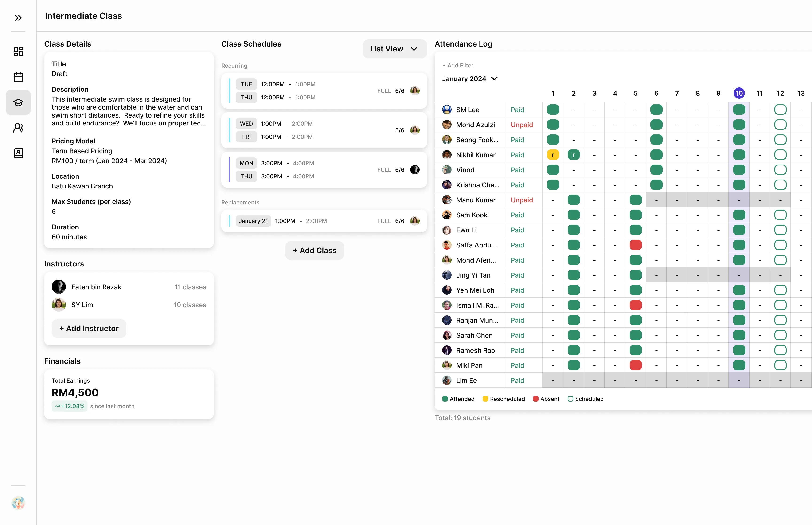Click the user profile avatar at bottom left
812x525 pixels.
(18, 503)
